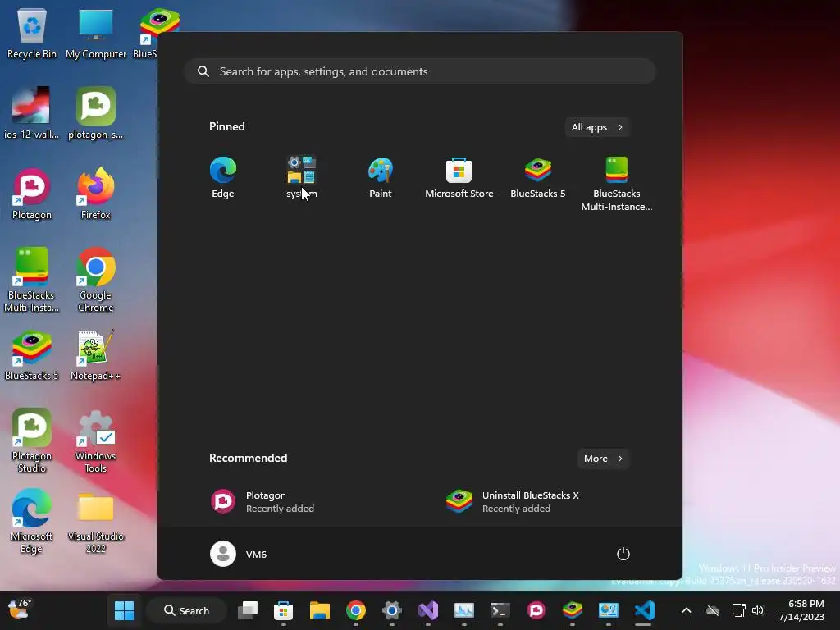
Task: Select ios-12-wall image desktop file
Action: (x=32, y=113)
